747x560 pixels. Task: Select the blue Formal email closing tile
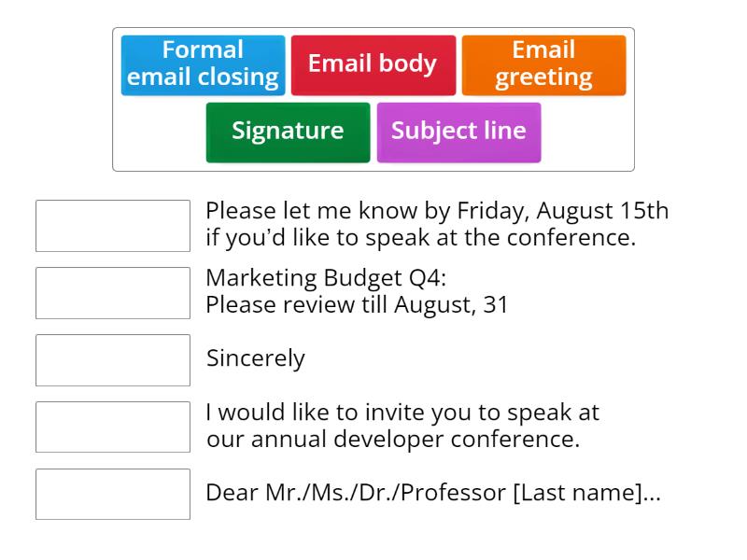point(202,64)
